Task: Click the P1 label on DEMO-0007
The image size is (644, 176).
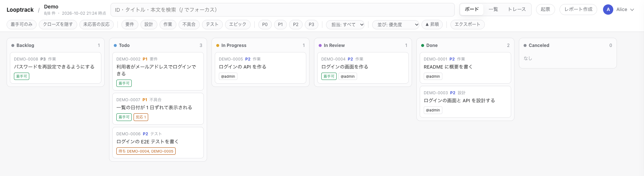Action: coord(145,100)
